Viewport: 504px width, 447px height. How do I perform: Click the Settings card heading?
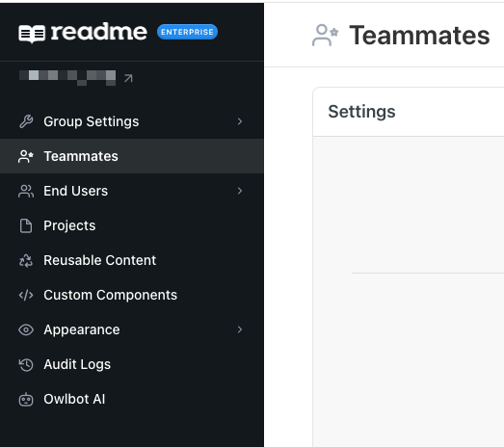point(361,112)
